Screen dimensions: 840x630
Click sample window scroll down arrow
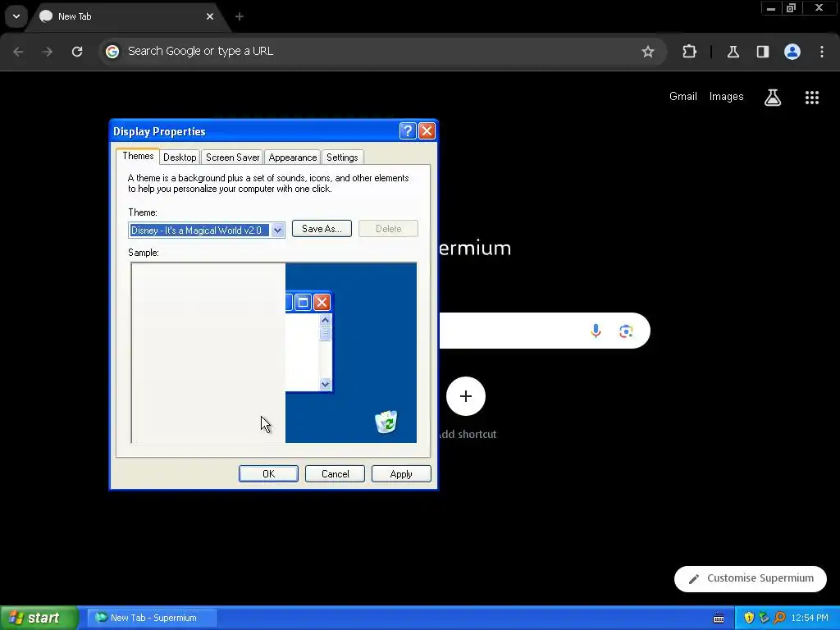pyautogui.click(x=325, y=384)
